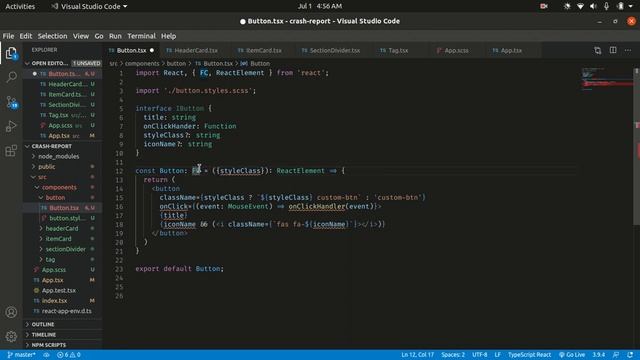Split the editor to the right
Screen dimensions: 640x360
[x=613, y=50]
